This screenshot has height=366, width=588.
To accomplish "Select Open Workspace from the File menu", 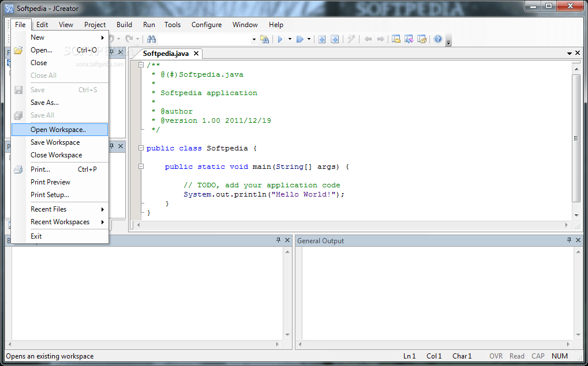I will pyautogui.click(x=59, y=129).
